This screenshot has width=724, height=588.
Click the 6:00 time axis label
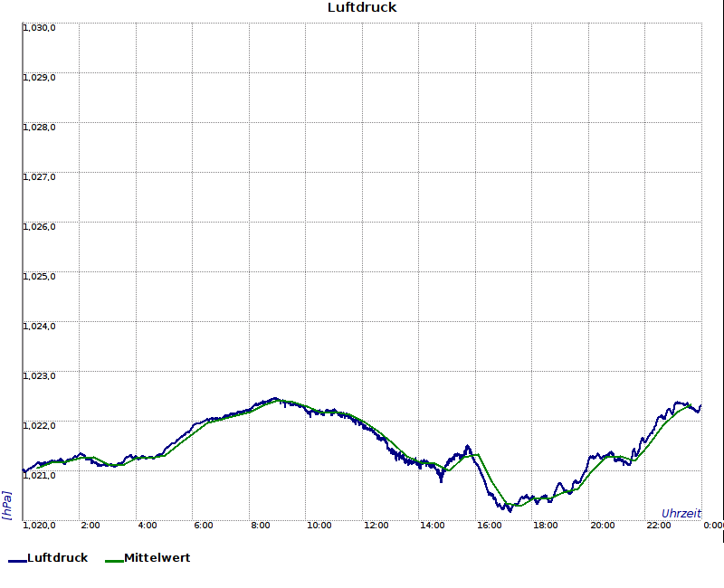click(x=203, y=526)
